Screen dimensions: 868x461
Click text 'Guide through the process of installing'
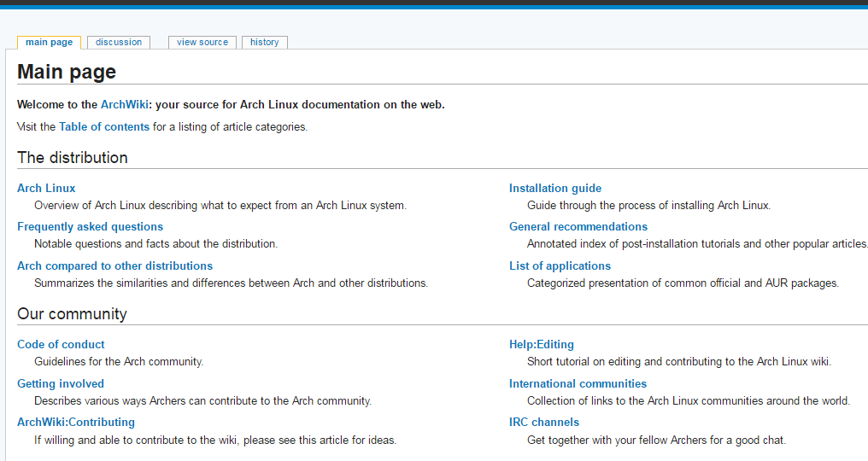coord(620,206)
